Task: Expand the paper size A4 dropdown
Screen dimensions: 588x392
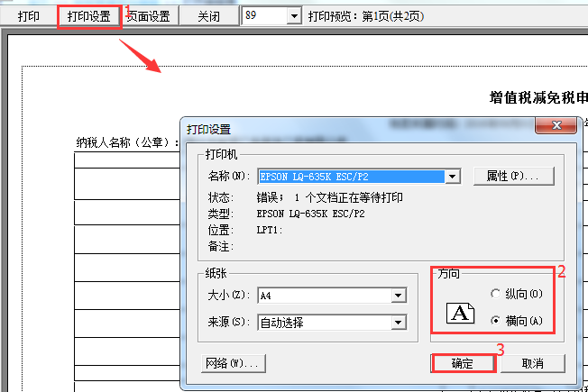Action: [x=399, y=296]
